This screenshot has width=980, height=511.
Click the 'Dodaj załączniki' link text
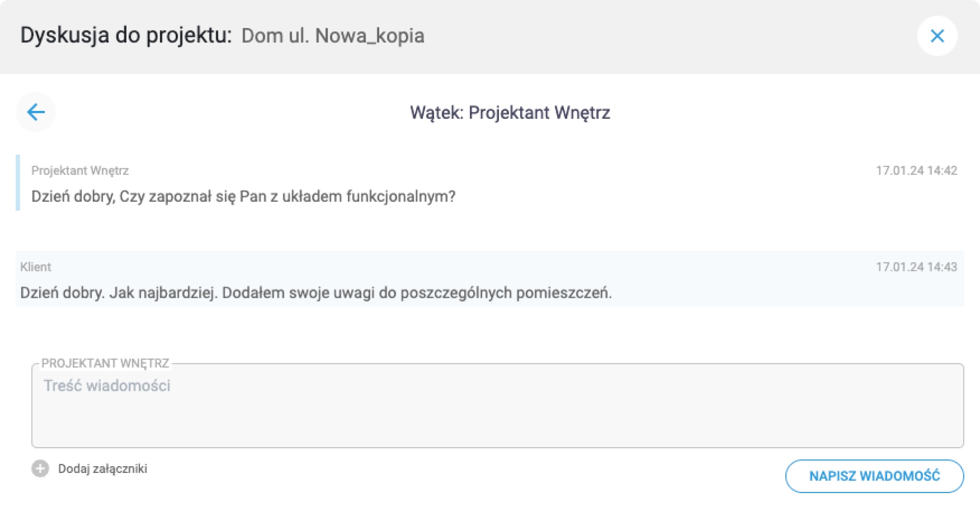pos(102,469)
